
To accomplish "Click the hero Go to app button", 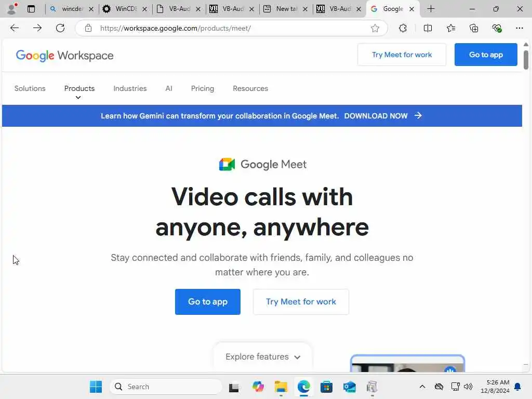I will [208, 302].
